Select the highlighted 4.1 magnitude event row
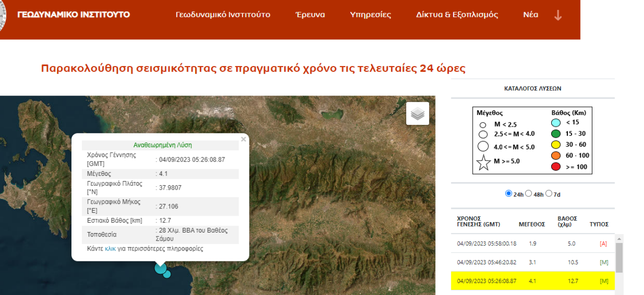The image size is (644, 295). 532,281
